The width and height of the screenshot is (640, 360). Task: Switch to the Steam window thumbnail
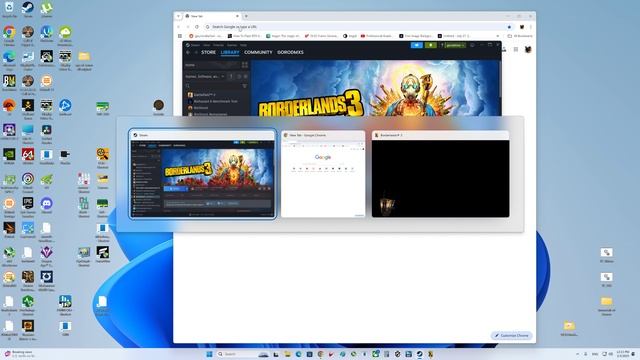[x=202, y=174]
